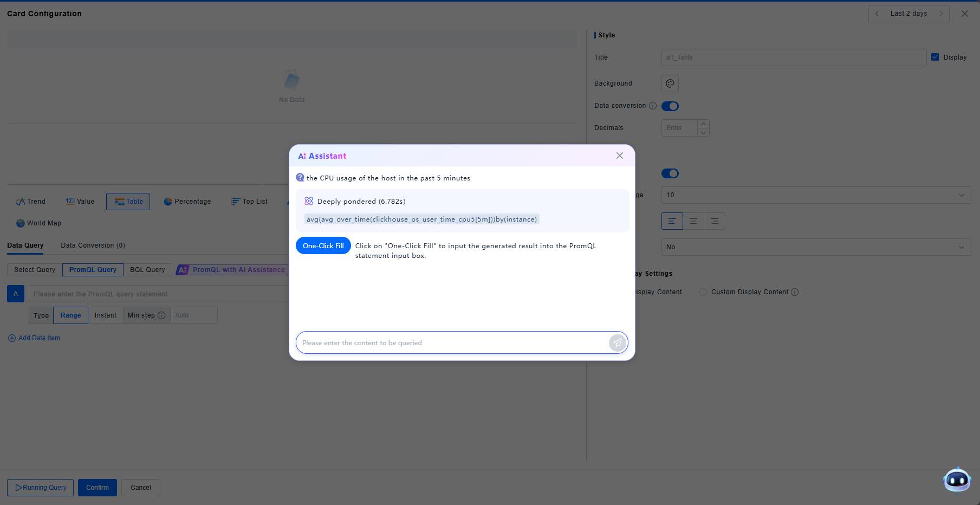Click the Running Query button
This screenshot has width=980, height=505.
(x=41, y=488)
